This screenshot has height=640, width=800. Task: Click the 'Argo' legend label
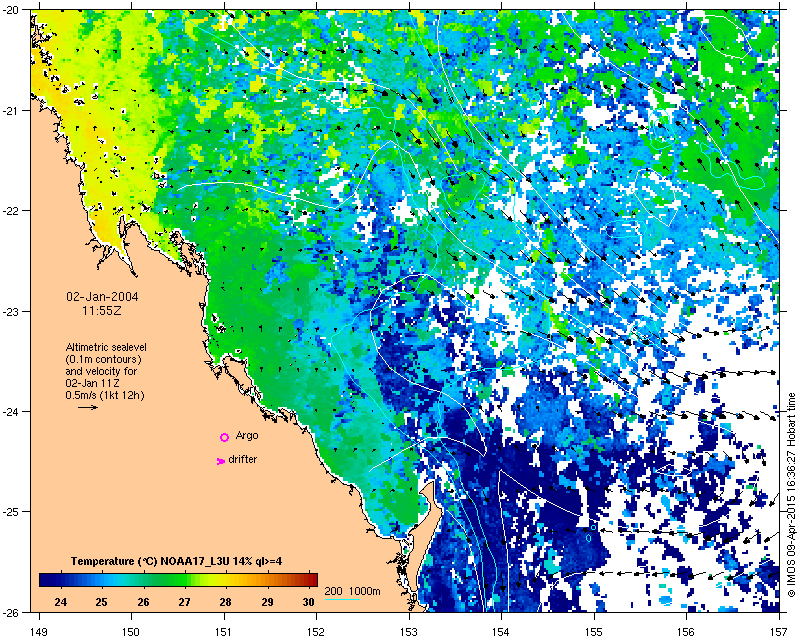click(x=247, y=436)
